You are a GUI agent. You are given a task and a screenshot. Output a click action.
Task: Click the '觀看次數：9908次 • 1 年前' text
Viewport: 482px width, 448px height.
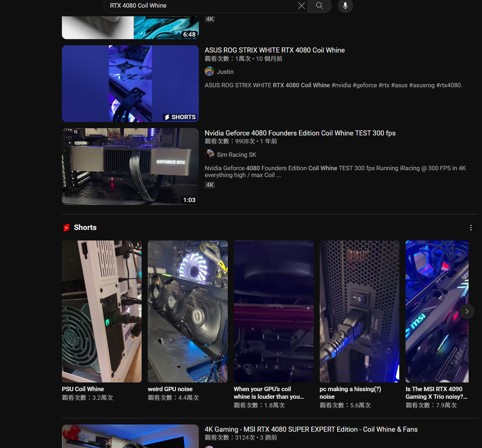[x=241, y=141]
